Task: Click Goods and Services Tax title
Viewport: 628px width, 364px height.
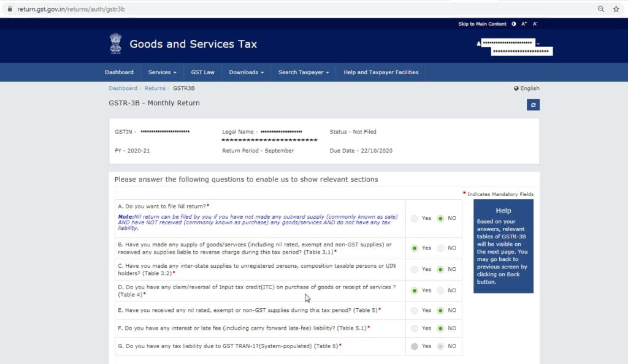Action: [193, 44]
